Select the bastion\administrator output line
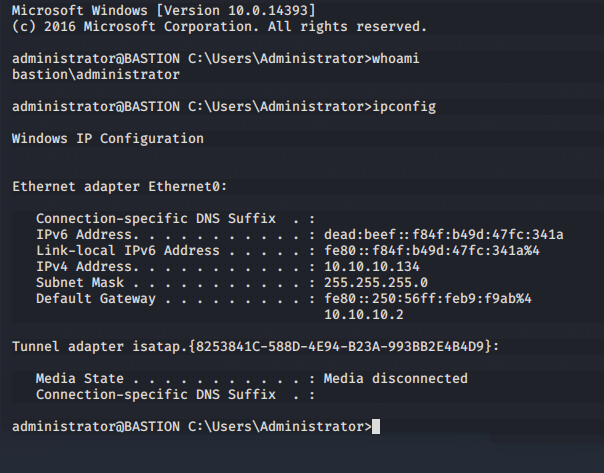The width and height of the screenshot is (604, 473). [95, 75]
